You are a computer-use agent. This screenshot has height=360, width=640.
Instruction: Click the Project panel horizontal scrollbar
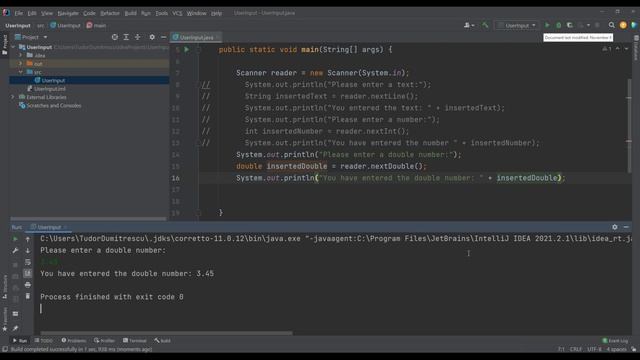(x=88, y=219)
